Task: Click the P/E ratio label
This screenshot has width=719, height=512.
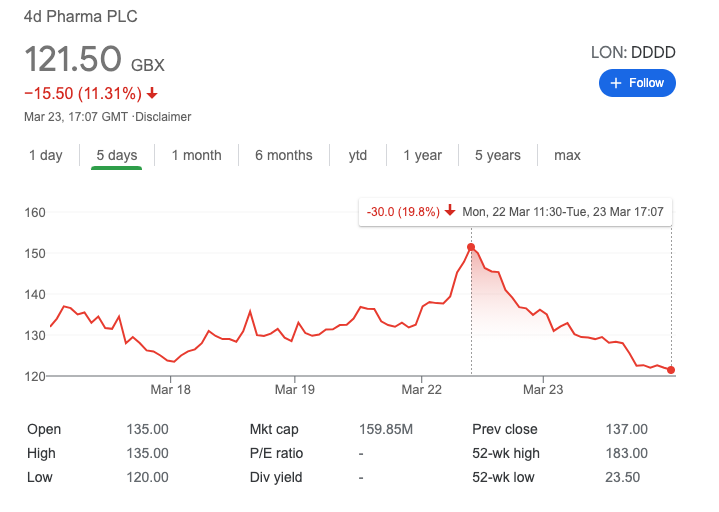Action: click(276, 453)
